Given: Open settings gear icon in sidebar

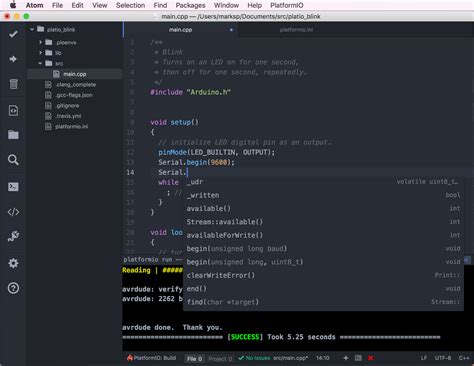Looking at the screenshot, I should coord(13,263).
